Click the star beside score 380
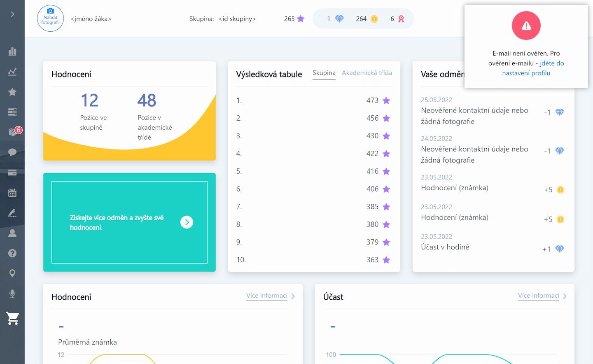The height and width of the screenshot is (364, 593). pos(386,224)
